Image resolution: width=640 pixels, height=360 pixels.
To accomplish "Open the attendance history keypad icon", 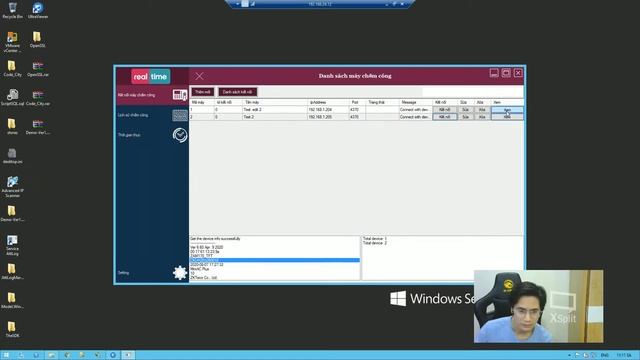I will click(180, 116).
